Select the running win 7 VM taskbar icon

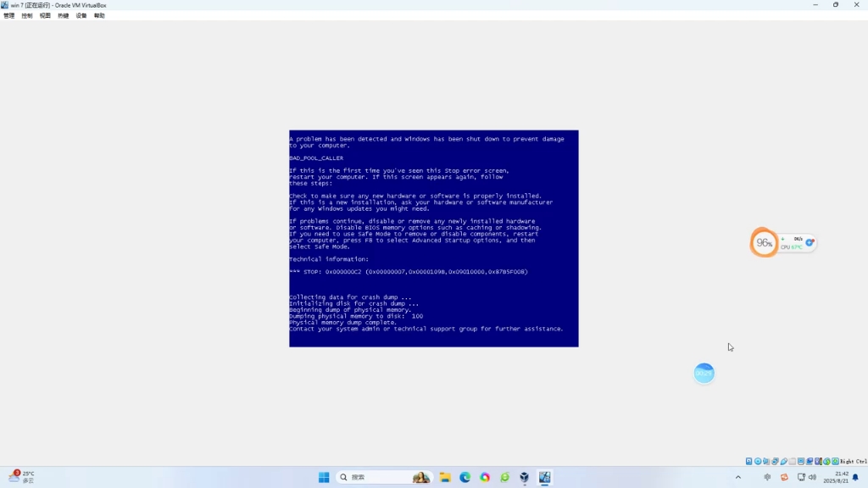(545, 477)
